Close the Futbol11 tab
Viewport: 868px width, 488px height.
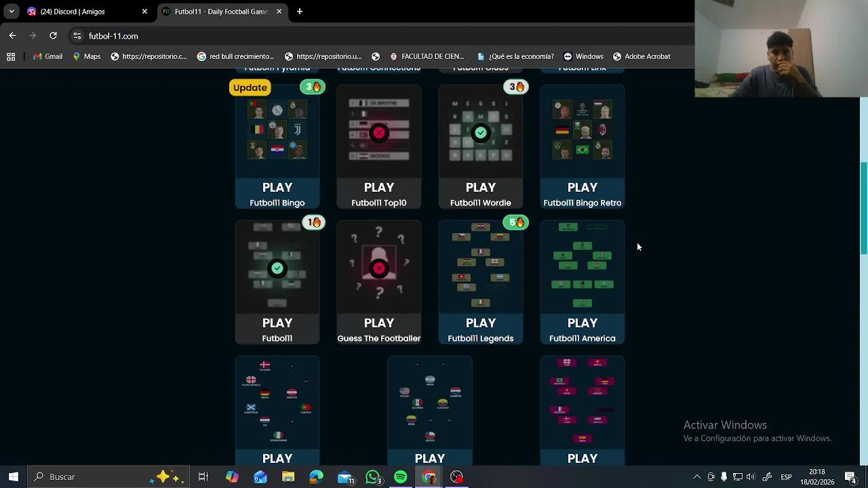[x=279, y=12]
